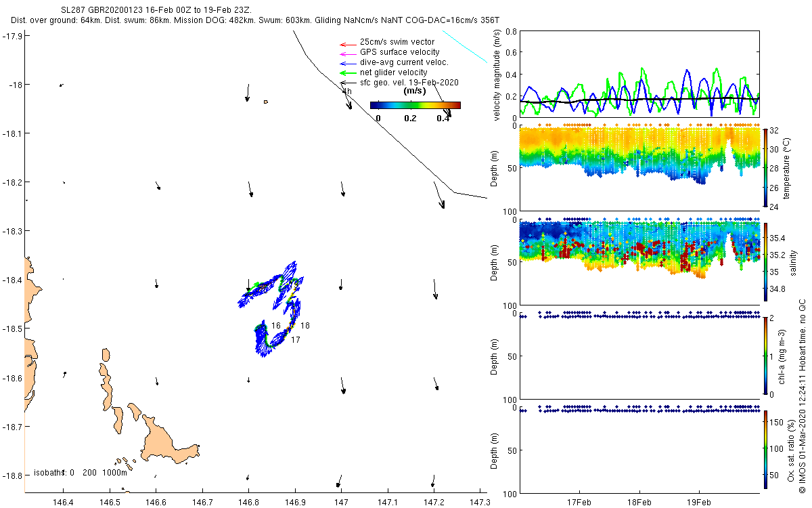Select the '25cm/s swim vector' legend label
This screenshot has width=812, height=508.
(397, 43)
